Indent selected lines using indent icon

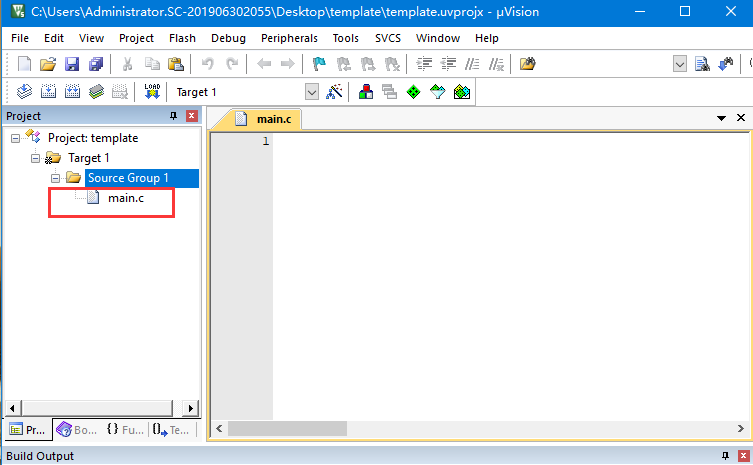pyautogui.click(x=424, y=64)
